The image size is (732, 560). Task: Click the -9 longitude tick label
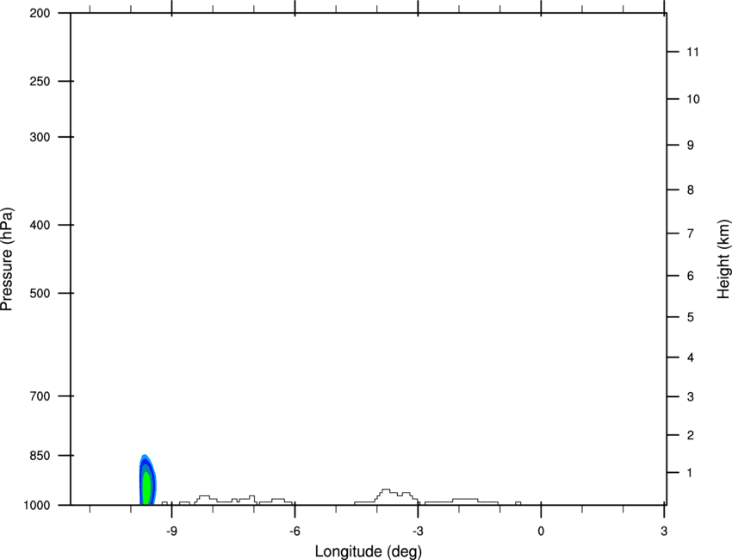(x=171, y=531)
